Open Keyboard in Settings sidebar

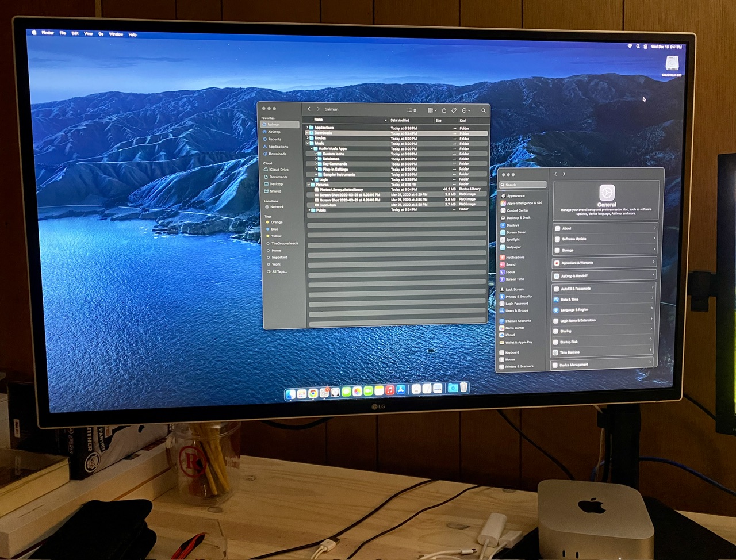pos(509,352)
